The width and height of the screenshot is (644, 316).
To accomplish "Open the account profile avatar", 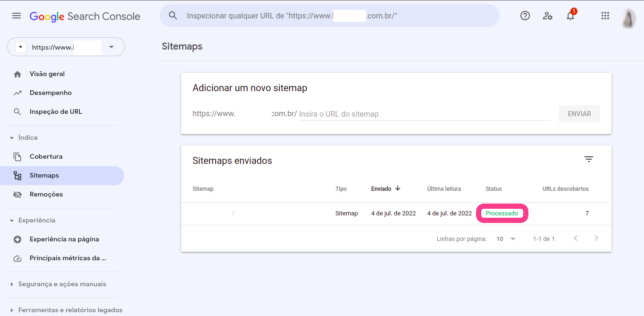I will pos(628,18).
